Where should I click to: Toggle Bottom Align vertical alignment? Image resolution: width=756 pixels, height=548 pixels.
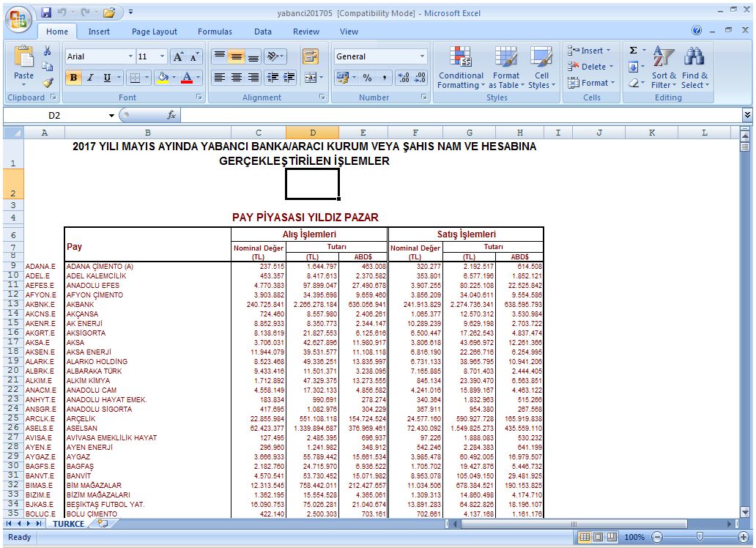[253, 57]
